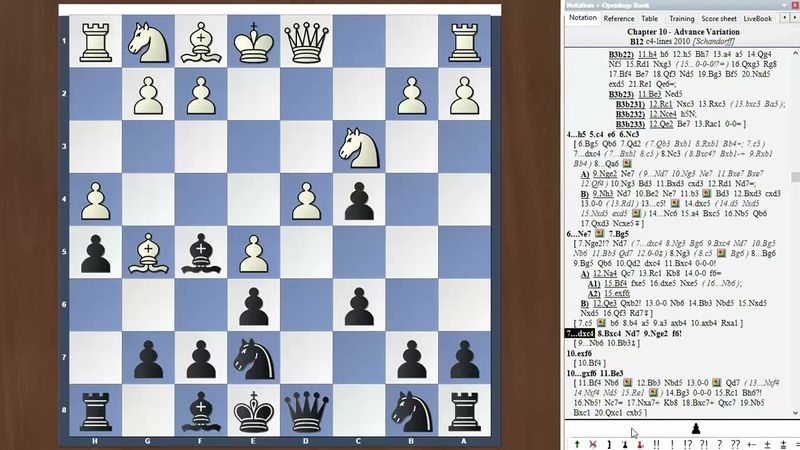The image size is (800, 450).
Task: Annotate move with the double exclamation symbol
Action: [x=658, y=443]
